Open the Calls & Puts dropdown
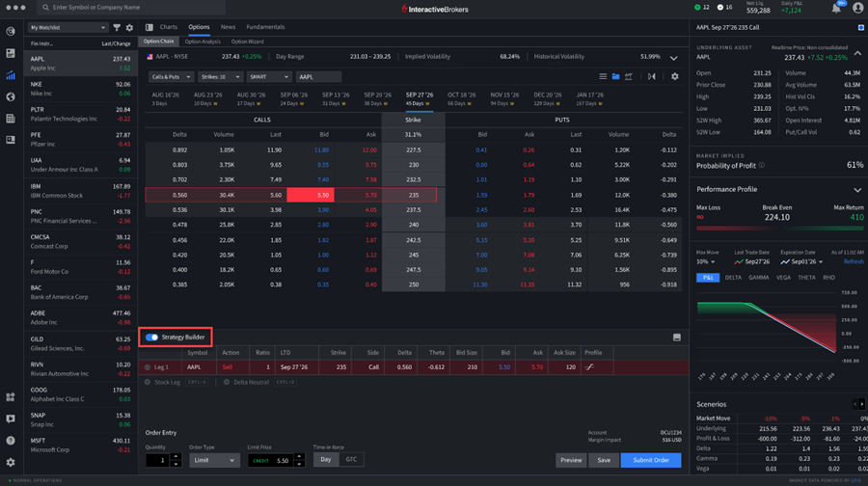 pos(171,76)
